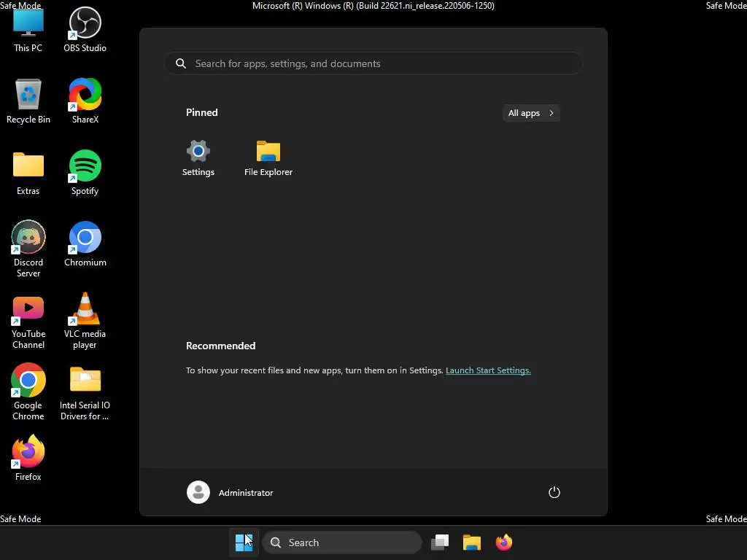Open pinned File Explorer in Start menu
This screenshot has height=560, width=747.
pyautogui.click(x=268, y=158)
